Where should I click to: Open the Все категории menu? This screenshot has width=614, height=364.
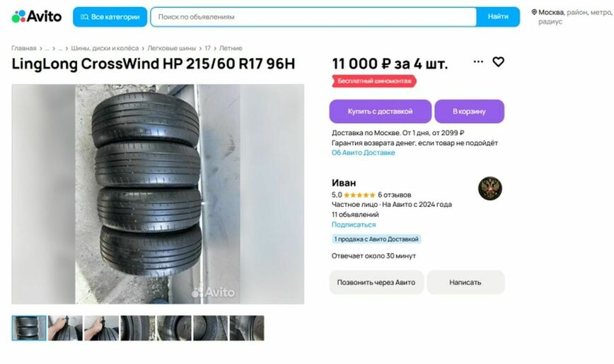pyautogui.click(x=110, y=17)
